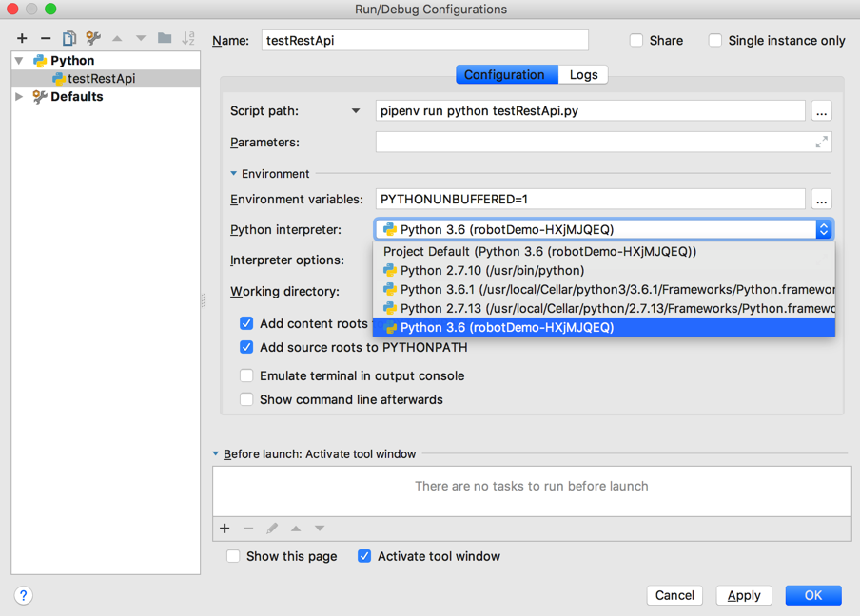Click the add new configuration plus icon

coord(22,38)
